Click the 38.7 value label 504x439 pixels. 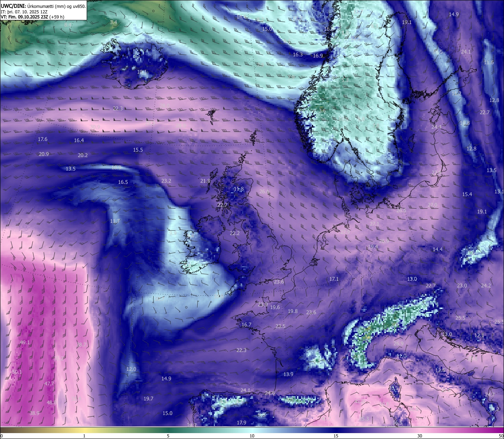tap(82, 345)
